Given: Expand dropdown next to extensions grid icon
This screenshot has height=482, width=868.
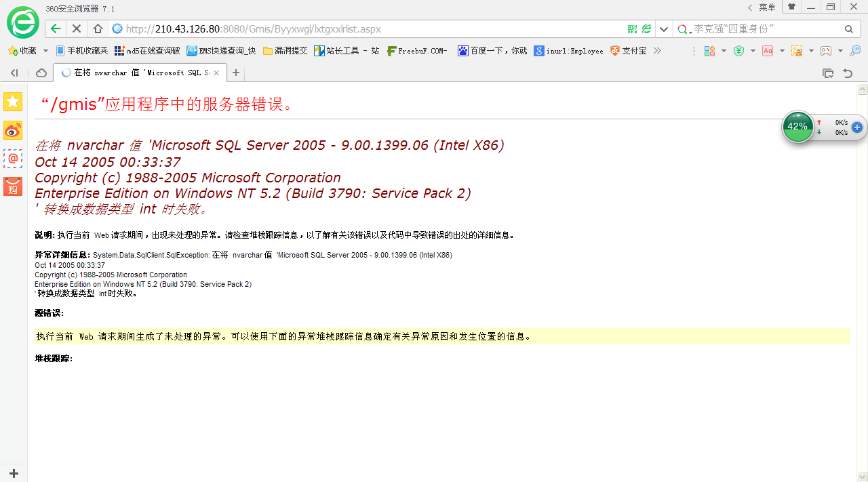Looking at the screenshot, I should pos(724,51).
